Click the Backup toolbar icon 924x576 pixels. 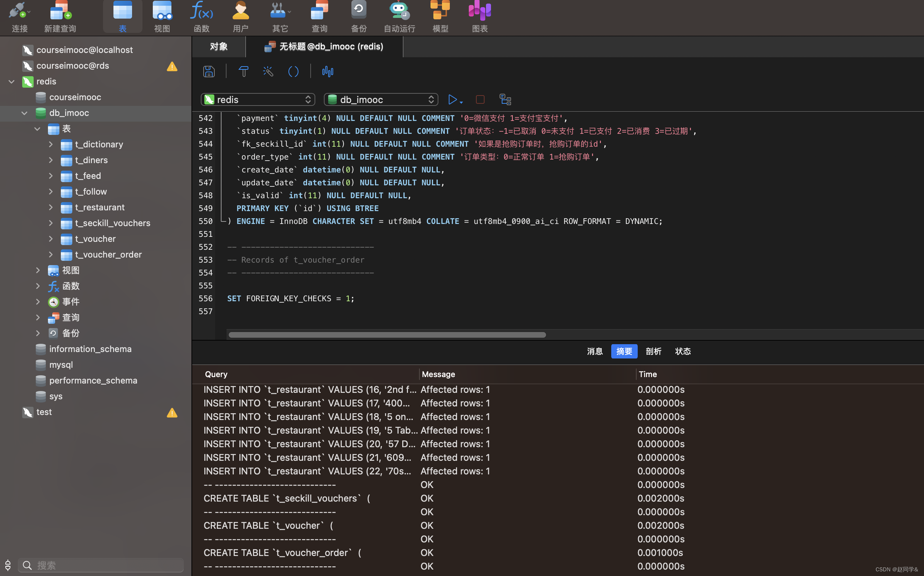(x=358, y=16)
